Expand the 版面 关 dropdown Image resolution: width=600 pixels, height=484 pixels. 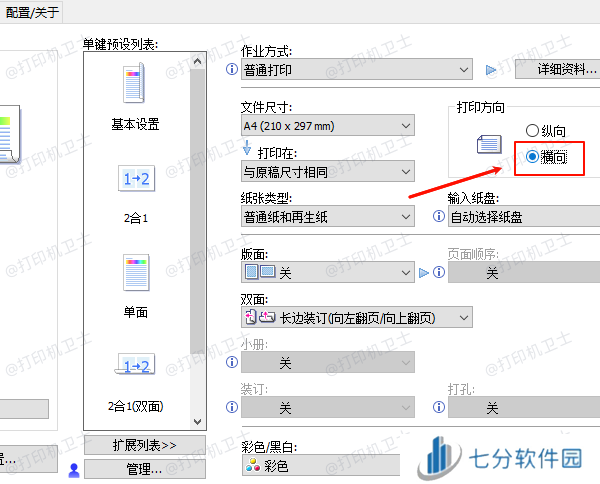tap(328, 272)
